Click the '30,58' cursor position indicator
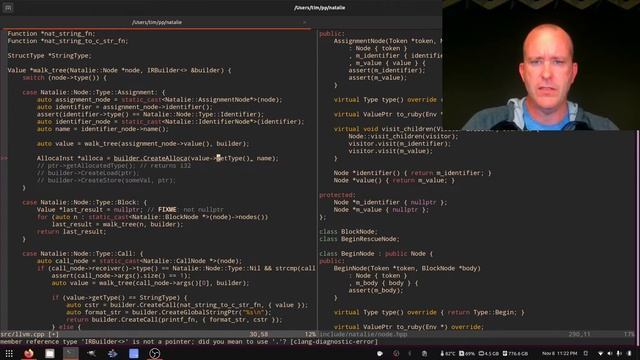The image size is (640, 360). coord(259,334)
